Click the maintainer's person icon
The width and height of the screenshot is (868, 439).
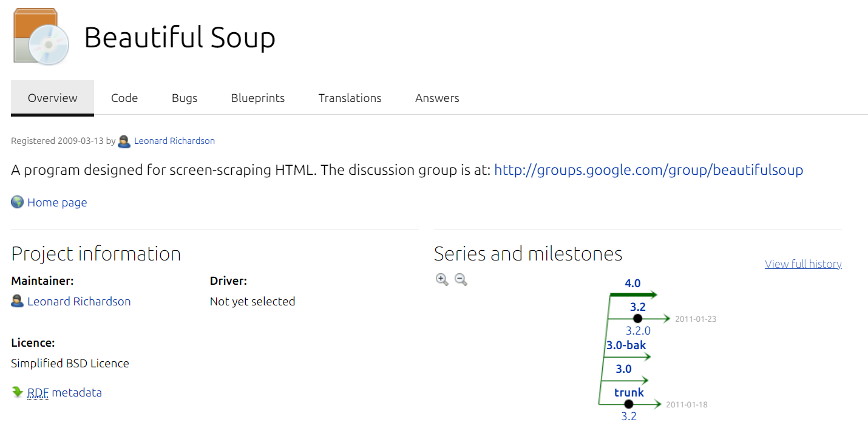click(x=17, y=301)
